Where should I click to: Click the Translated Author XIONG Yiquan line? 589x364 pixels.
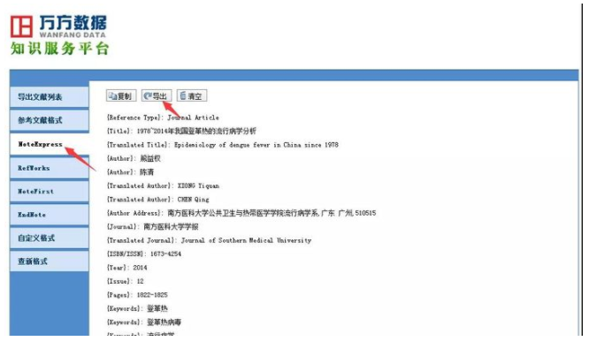tap(163, 186)
